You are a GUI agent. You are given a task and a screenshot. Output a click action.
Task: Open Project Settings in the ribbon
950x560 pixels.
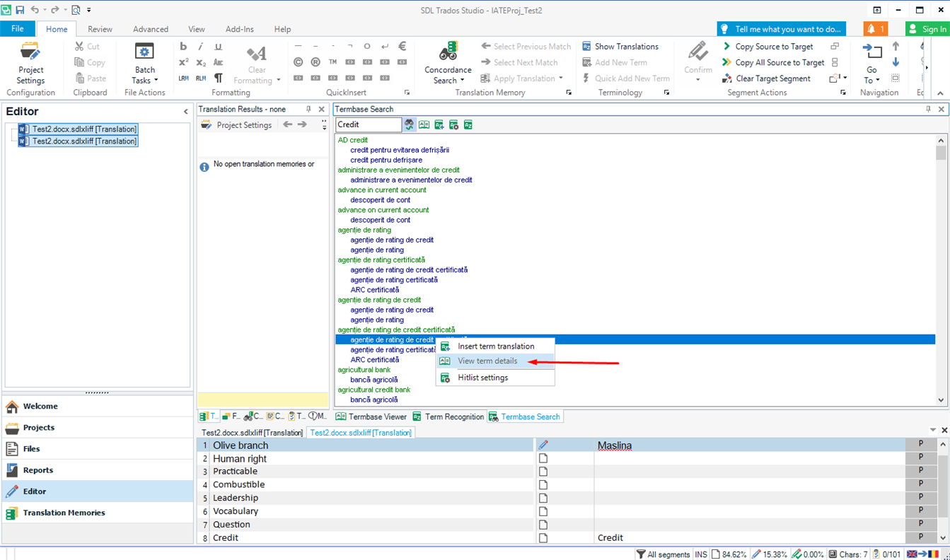(30, 63)
